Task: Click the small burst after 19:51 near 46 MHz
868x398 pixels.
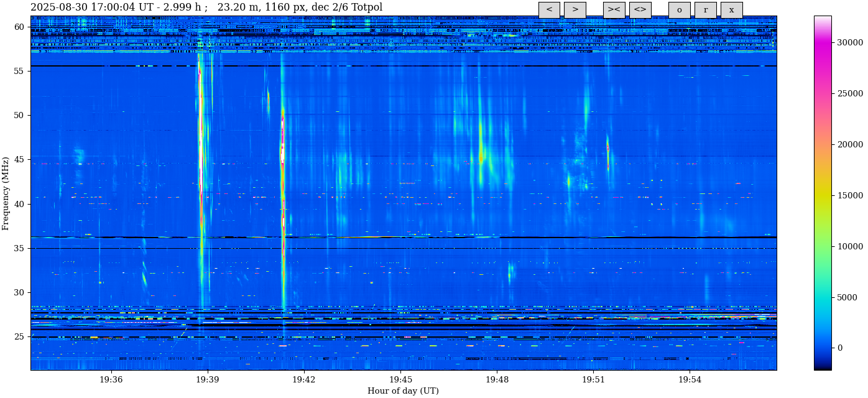Action: click(x=607, y=149)
